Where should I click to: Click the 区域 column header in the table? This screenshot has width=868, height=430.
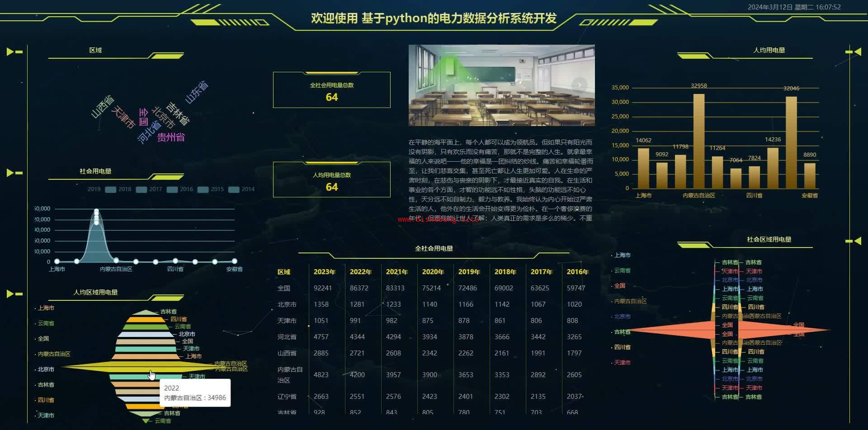(284, 272)
